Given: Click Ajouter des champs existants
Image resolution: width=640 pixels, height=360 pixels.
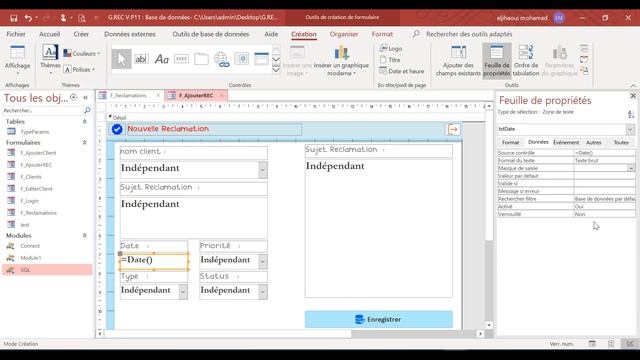Looking at the screenshot, I should (458, 60).
